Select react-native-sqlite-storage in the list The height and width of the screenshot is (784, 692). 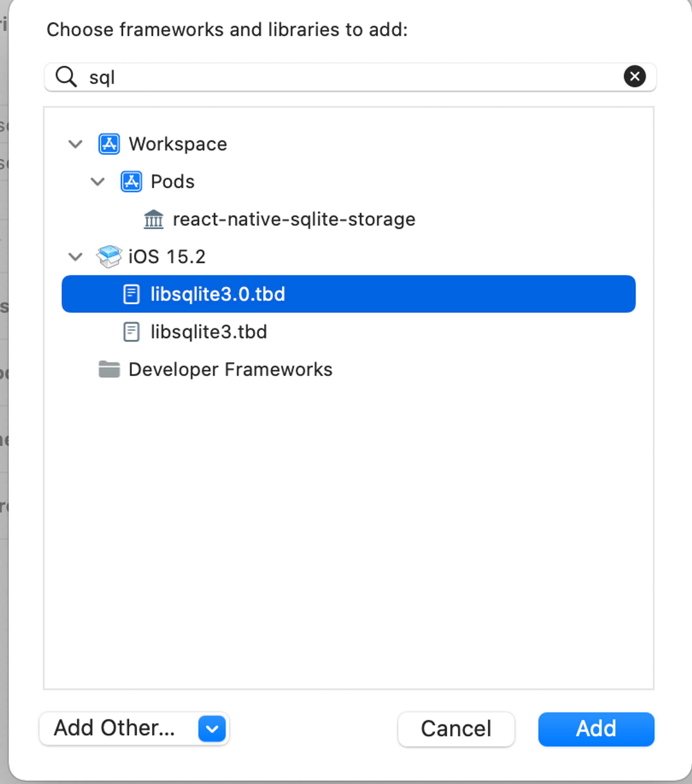[x=294, y=219]
